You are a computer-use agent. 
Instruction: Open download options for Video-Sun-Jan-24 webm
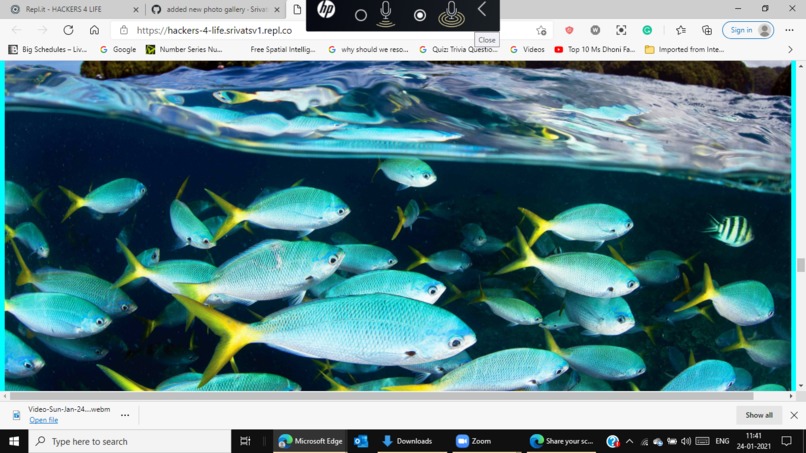125,415
